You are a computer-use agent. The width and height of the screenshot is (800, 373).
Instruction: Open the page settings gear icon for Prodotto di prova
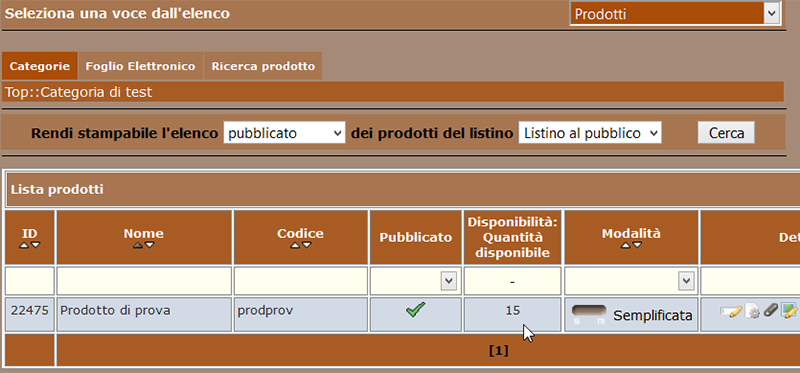click(753, 311)
